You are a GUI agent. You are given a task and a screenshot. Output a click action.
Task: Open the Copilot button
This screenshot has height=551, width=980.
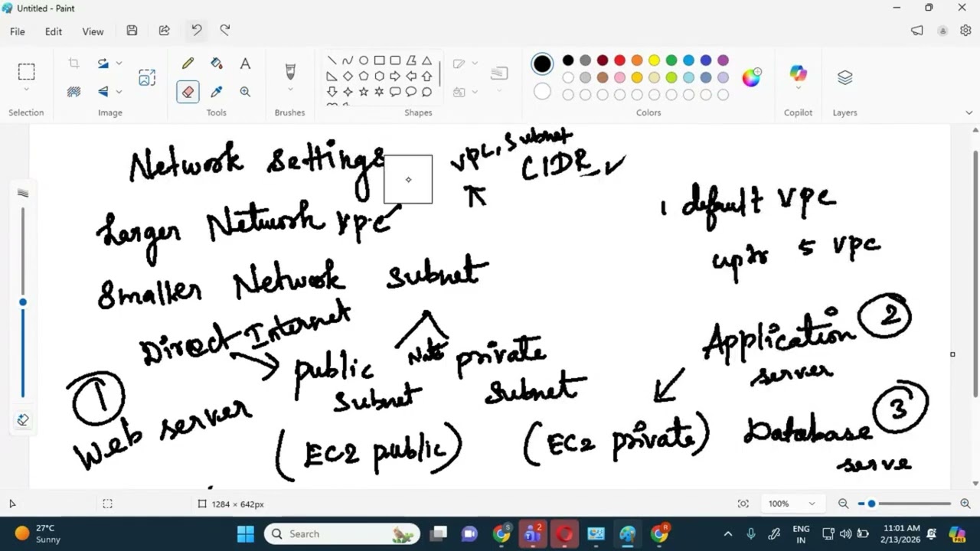[798, 74]
